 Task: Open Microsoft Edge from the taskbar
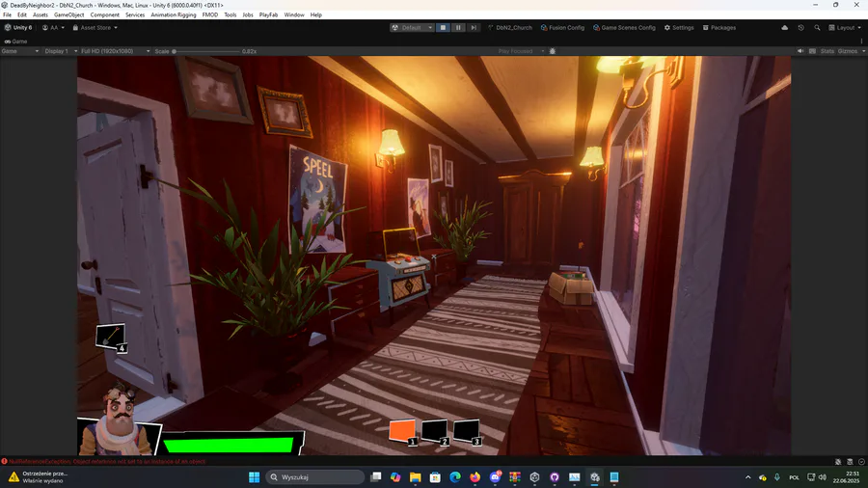pyautogui.click(x=455, y=477)
